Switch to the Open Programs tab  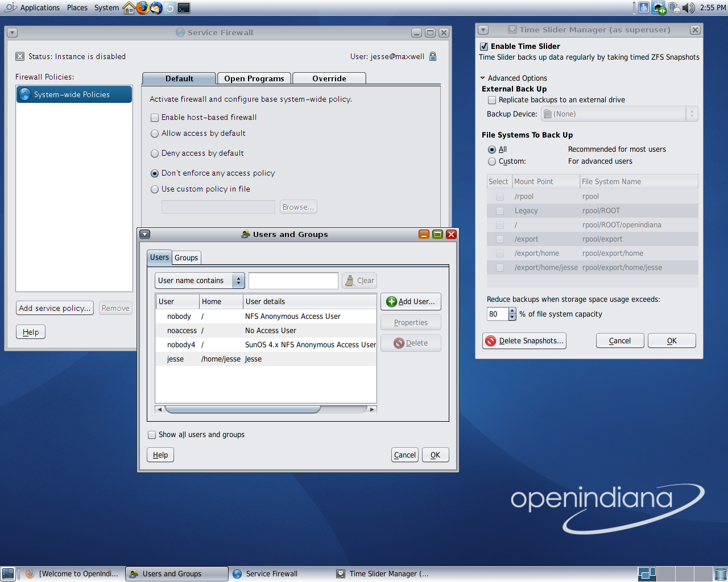254,78
